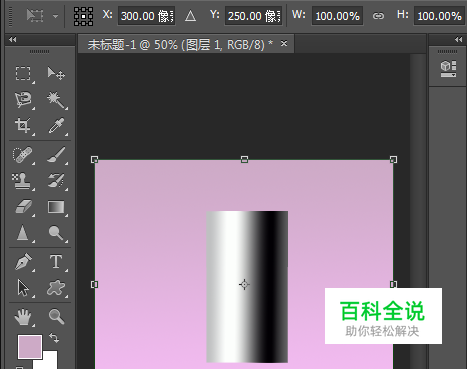Toggle maintain aspect ratio link
Image resolution: width=467 pixels, height=369 pixels.
(x=378, y=16)
